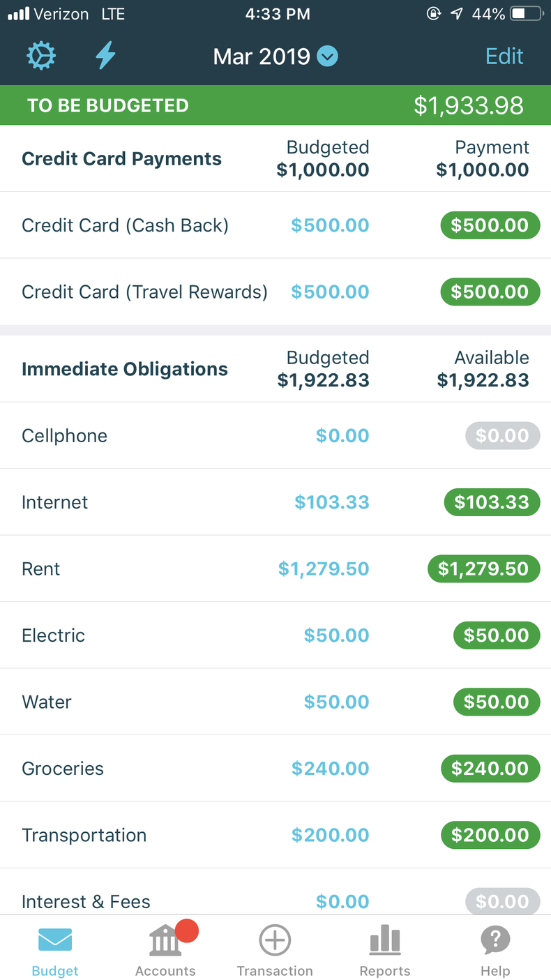This screenshot has width=551, height=980.
Task: Open the Reports bar chart icon
Action: (385, 940)
